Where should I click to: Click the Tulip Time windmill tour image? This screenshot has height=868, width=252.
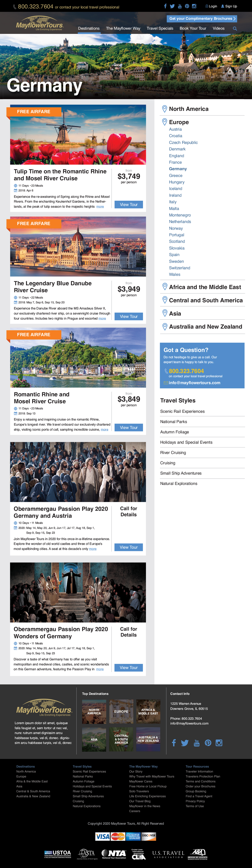(x=78, y=135)
